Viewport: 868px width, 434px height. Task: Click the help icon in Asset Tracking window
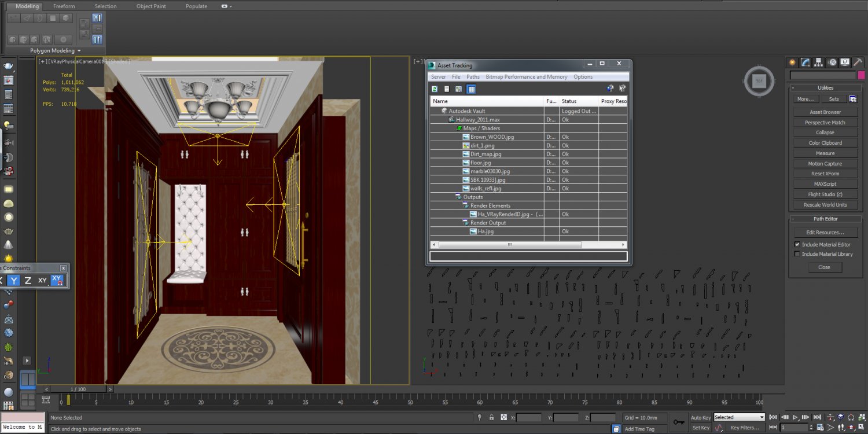610,88
